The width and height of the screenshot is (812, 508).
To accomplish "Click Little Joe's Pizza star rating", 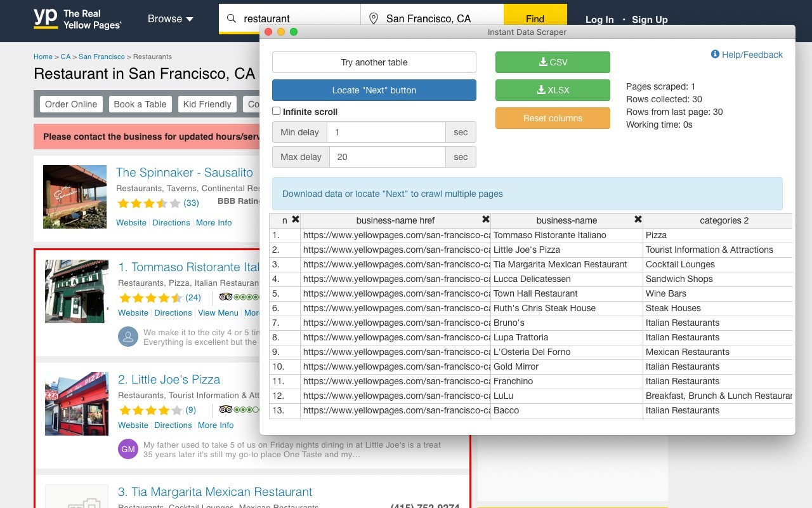I will (151, 410).
